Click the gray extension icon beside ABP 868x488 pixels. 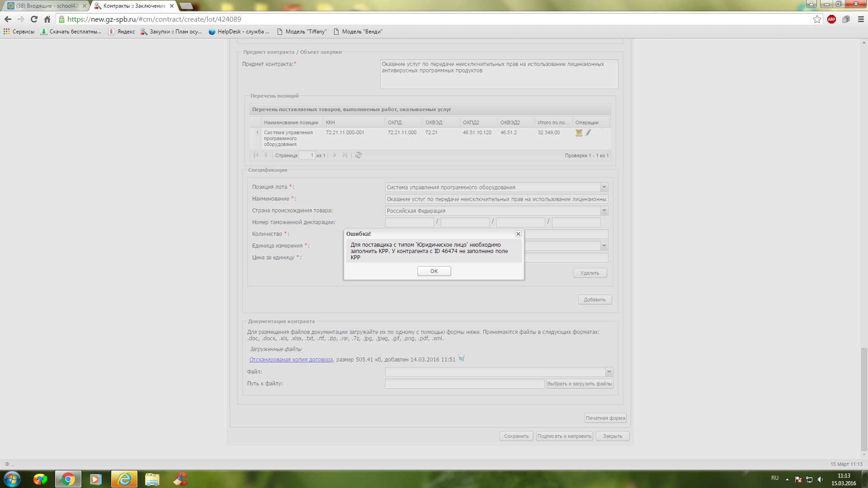pos(846,19)
